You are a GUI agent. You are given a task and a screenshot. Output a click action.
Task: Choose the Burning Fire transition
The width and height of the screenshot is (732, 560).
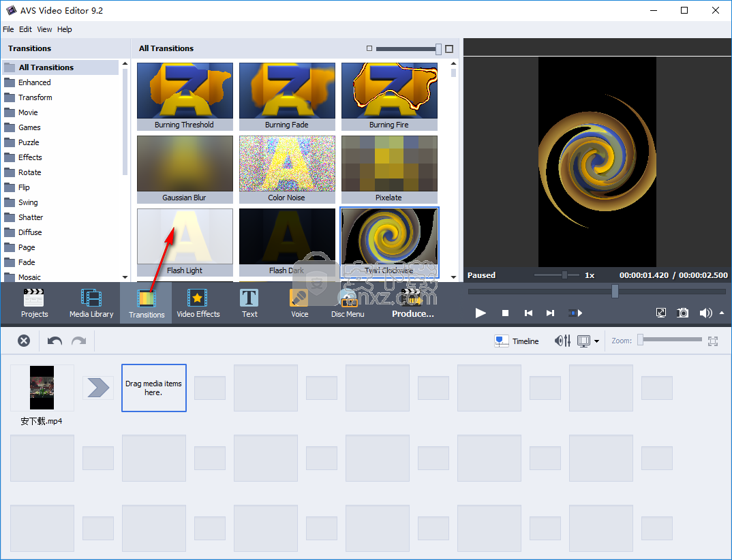(x=389, y=97)
